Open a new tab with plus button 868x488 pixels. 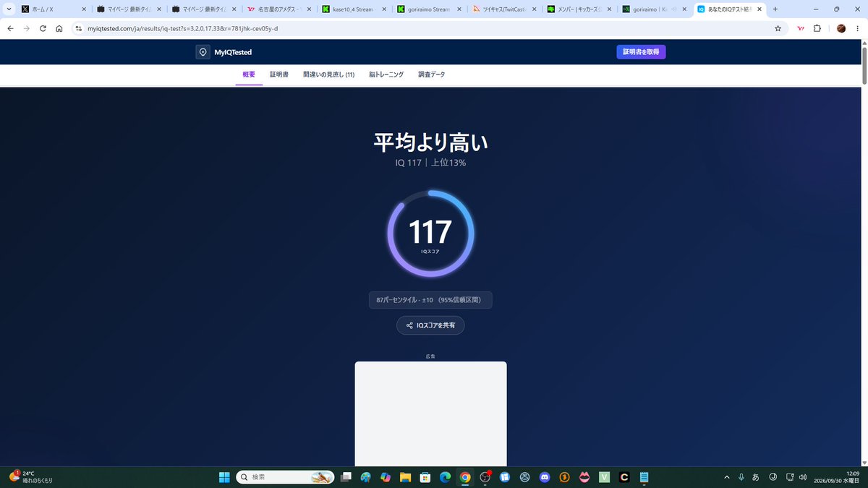(775, 9)
